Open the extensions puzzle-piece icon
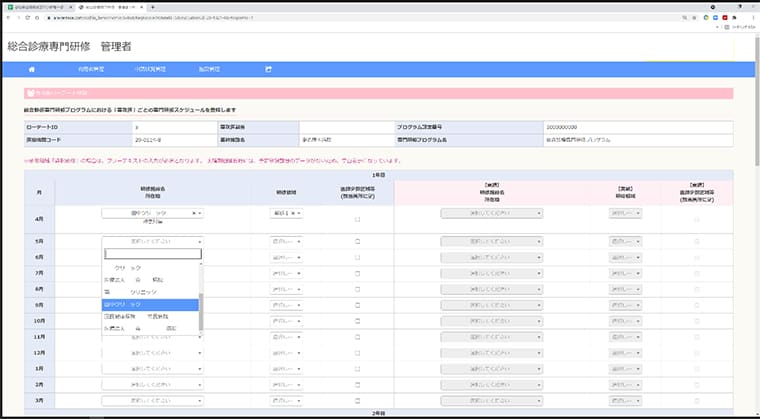The width and height of the screenshot is (760, 419). click(x=734, y=17)
